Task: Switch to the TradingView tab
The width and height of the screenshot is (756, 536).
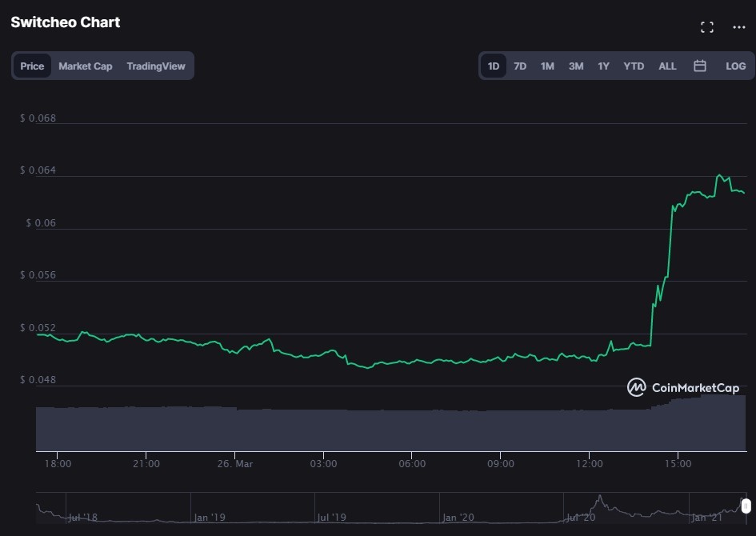Action: (x=156, y=66)
